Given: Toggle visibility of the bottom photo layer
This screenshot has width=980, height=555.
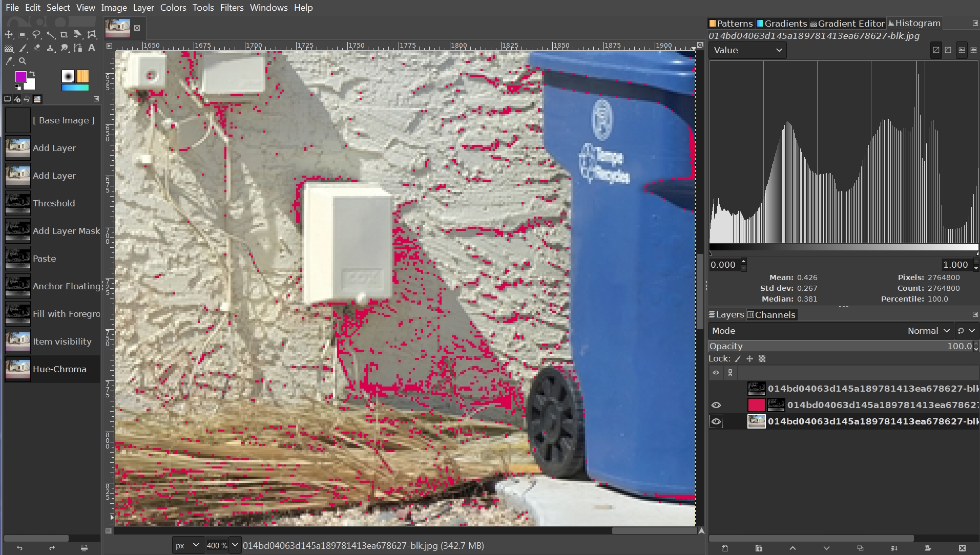Looking at the screenshot, I should [x=716, y=421].
